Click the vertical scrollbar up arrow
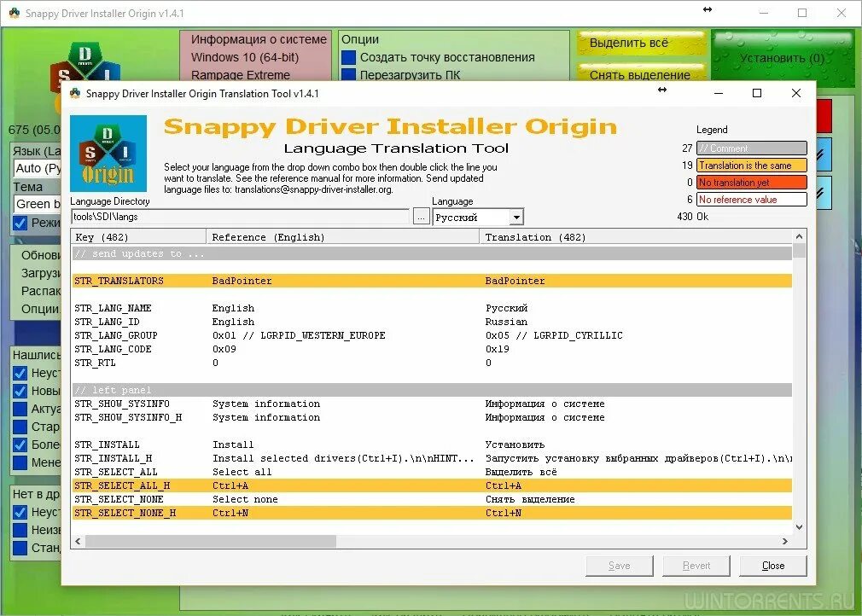 (800, 236)
